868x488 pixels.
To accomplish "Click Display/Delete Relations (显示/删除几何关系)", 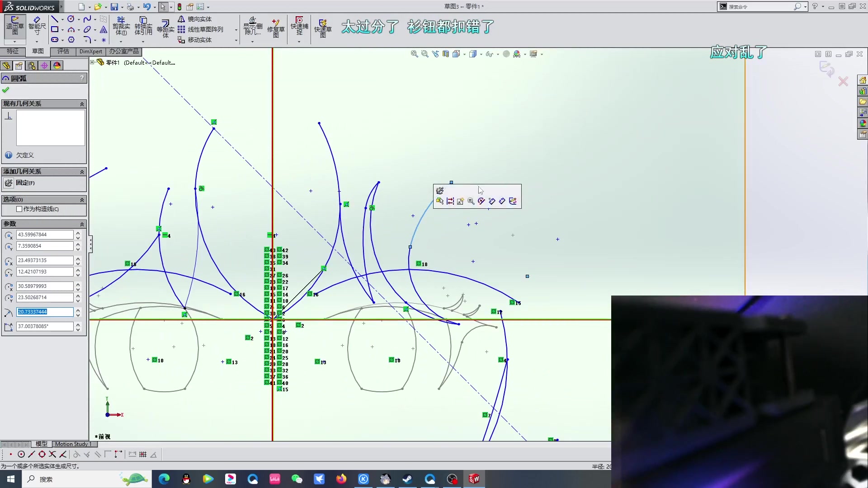I will pyautogui.click(x=253, y=26).
